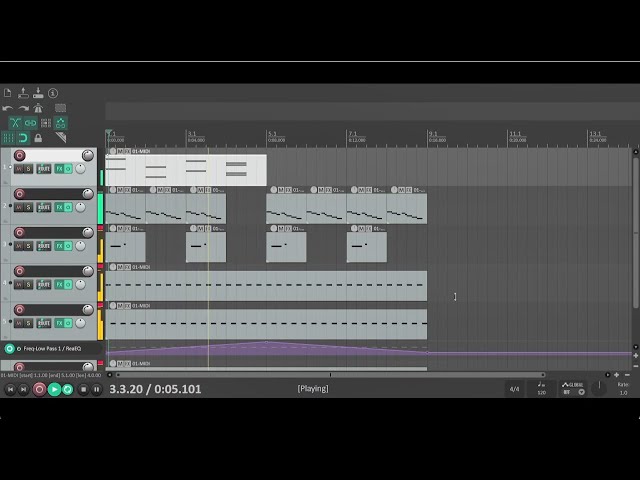Open FX chain for track 1
Screen dimensions: 640x480
(59, 169)
